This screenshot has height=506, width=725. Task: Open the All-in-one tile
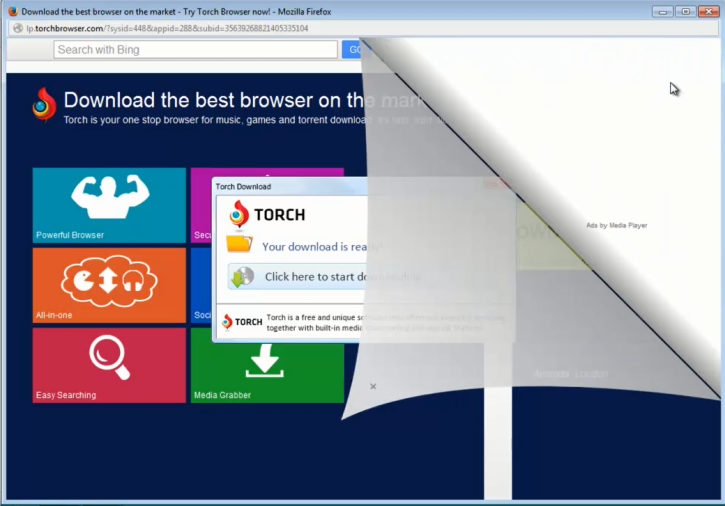[109, 285]
